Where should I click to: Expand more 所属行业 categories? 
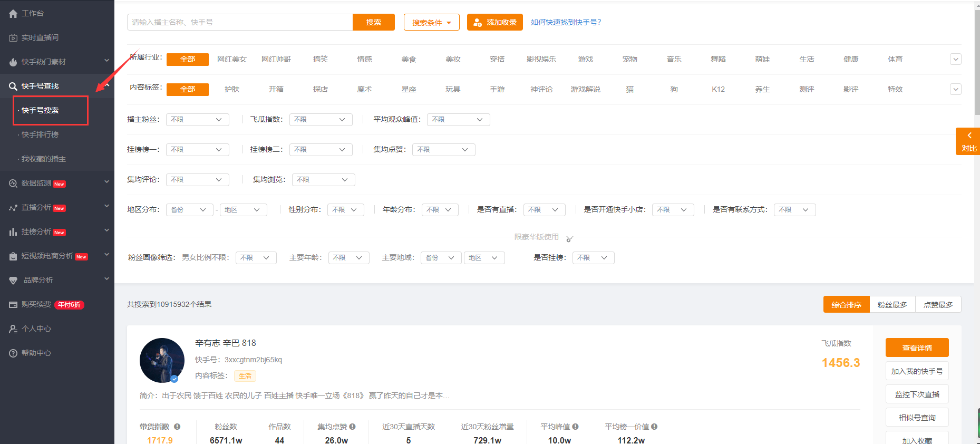tap(956, 59)
